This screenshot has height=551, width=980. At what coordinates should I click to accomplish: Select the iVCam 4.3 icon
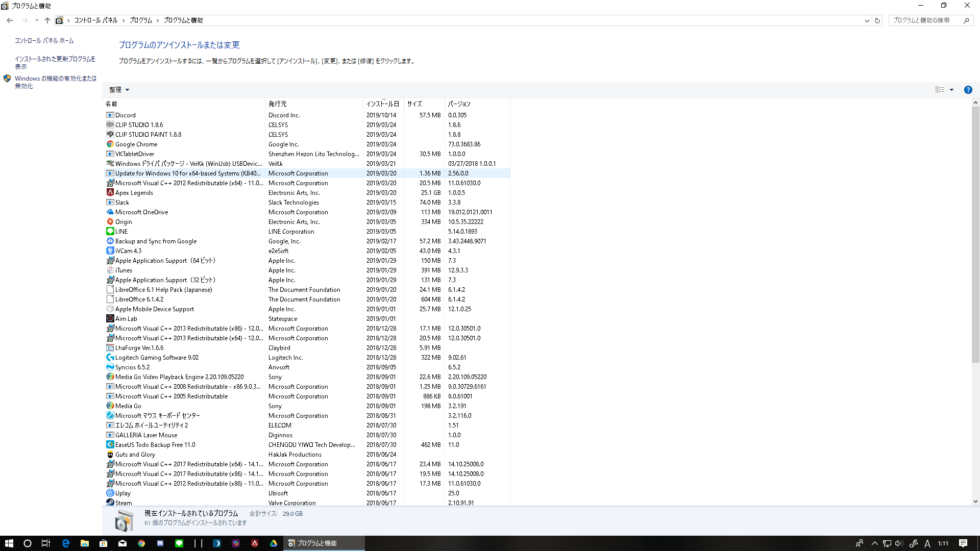pos(110,251)
